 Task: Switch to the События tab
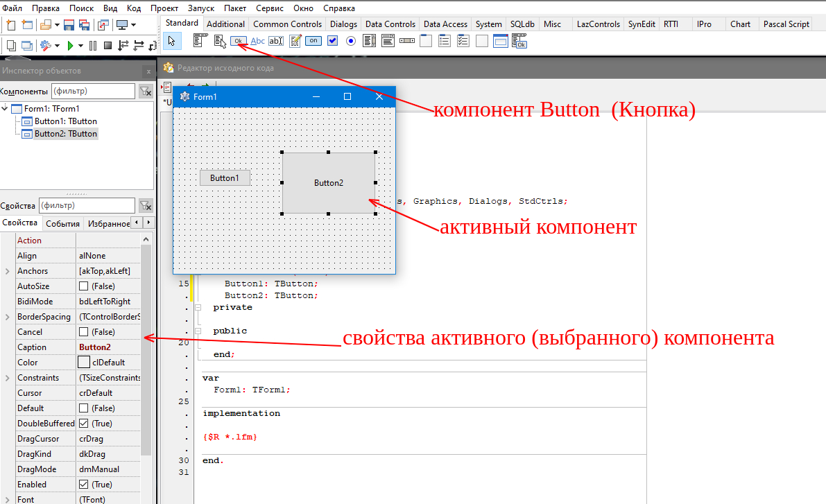tap(62, 223)
